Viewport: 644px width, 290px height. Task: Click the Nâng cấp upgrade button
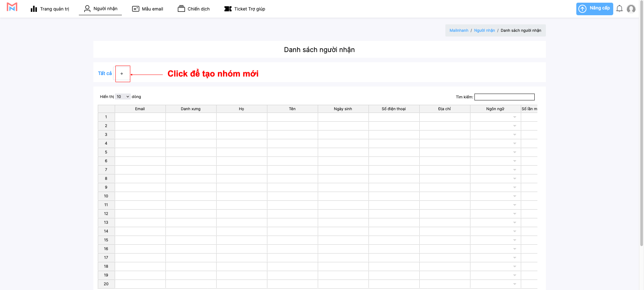pyautogui.click(x=594, y=9)
